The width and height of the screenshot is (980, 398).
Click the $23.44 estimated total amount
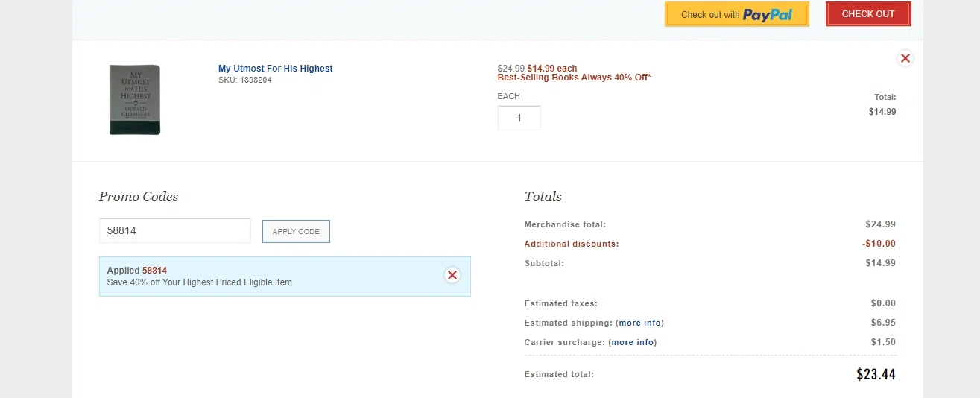coord(876,374)
